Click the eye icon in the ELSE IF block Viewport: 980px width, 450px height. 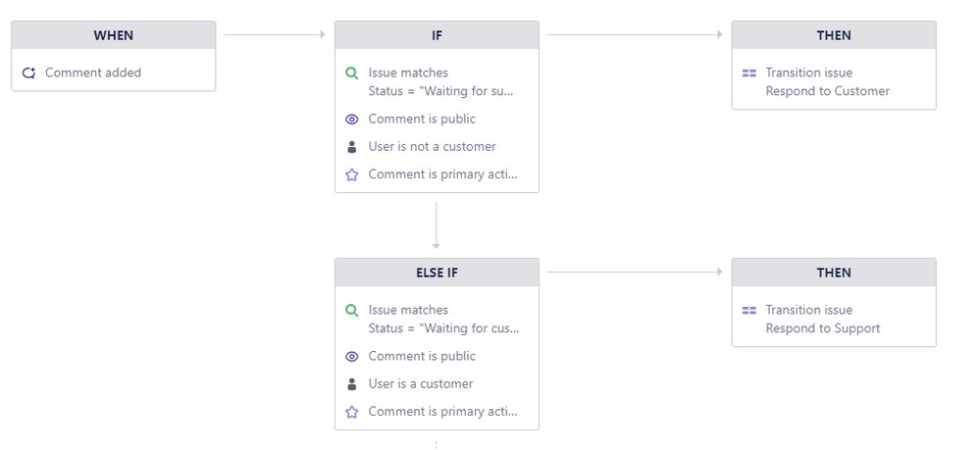[x=352, y=357]
